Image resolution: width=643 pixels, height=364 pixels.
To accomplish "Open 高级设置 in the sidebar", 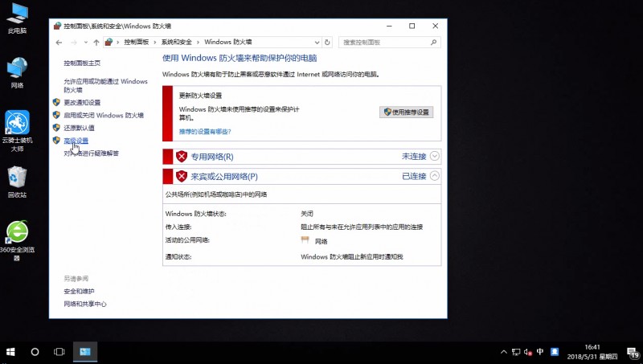I will (x=76, y=141).
